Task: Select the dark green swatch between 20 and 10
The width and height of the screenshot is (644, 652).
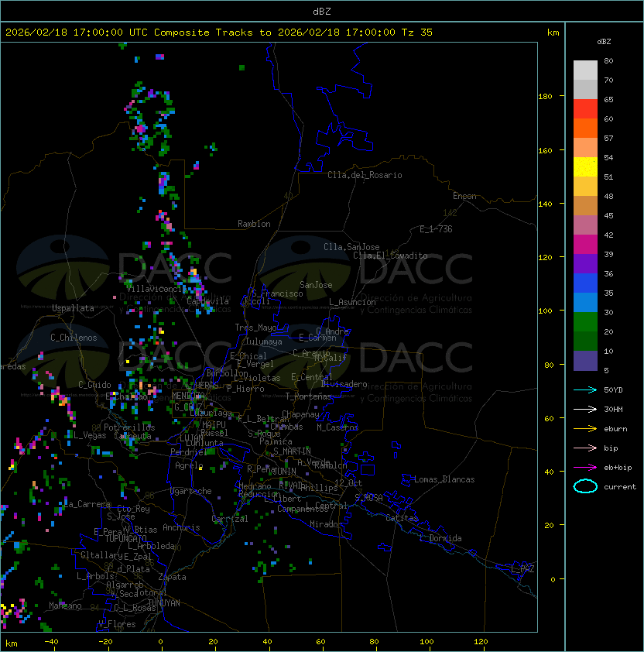Action: 585,341
